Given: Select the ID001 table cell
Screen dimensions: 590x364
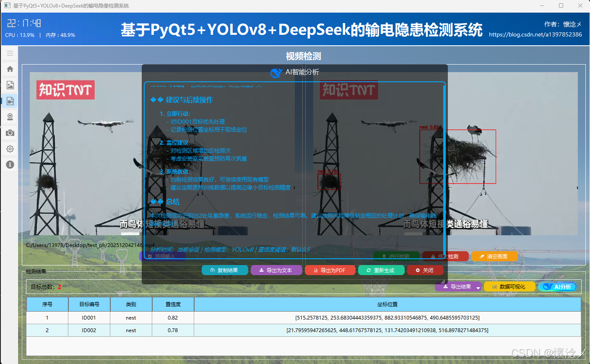Looking at the screenshot, I should click(x=89, y=318).
